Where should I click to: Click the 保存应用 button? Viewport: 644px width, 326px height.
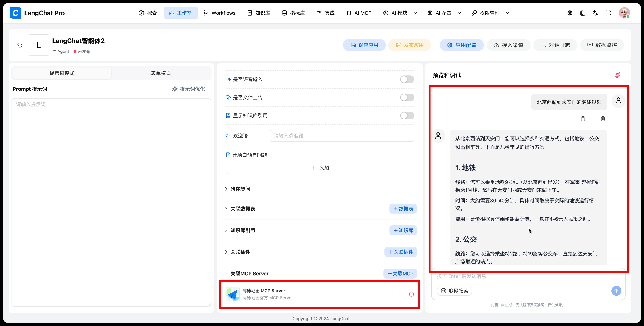click(x=364, y=45)
